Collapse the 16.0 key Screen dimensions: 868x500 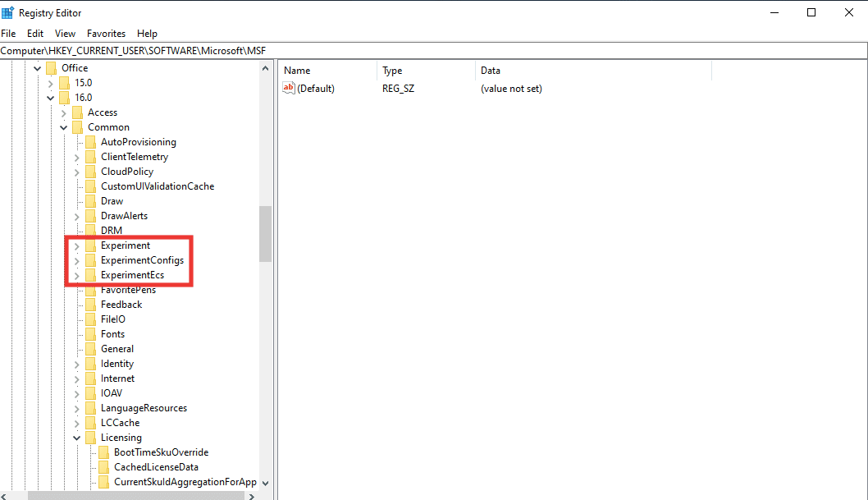(50, 98)
